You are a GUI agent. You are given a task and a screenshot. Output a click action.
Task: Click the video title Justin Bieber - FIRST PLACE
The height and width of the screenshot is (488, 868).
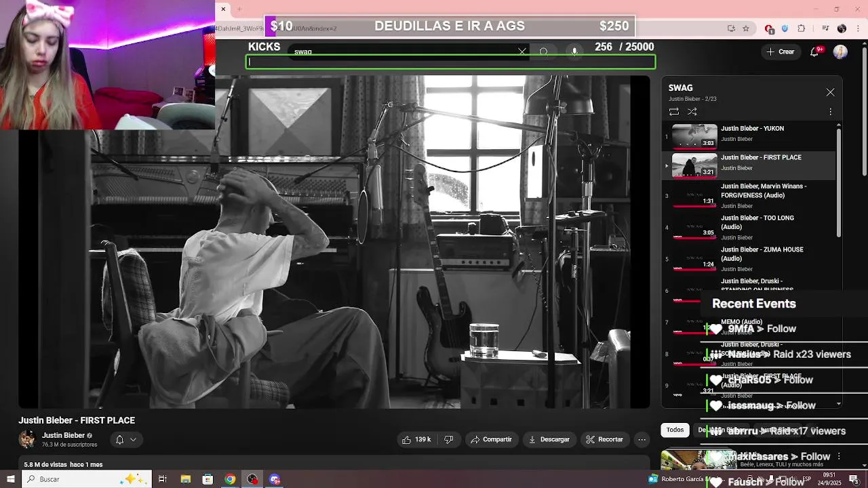tap(77, 420)
